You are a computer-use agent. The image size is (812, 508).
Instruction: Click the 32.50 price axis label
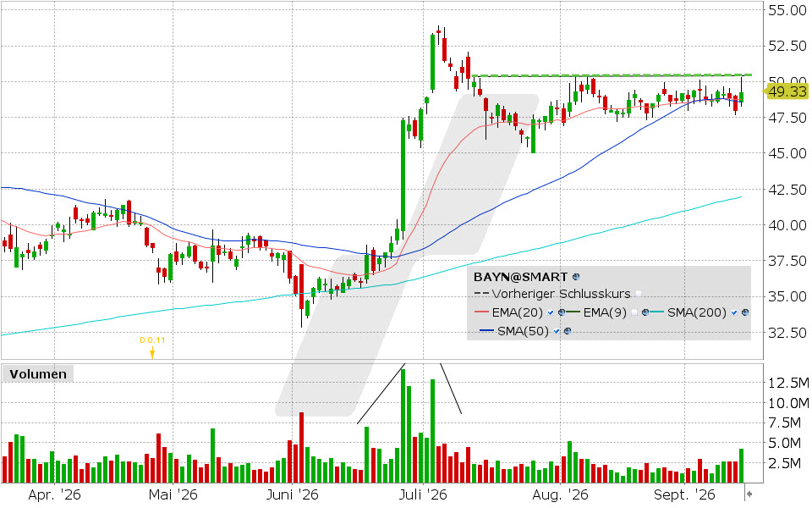tap(787, 332)
